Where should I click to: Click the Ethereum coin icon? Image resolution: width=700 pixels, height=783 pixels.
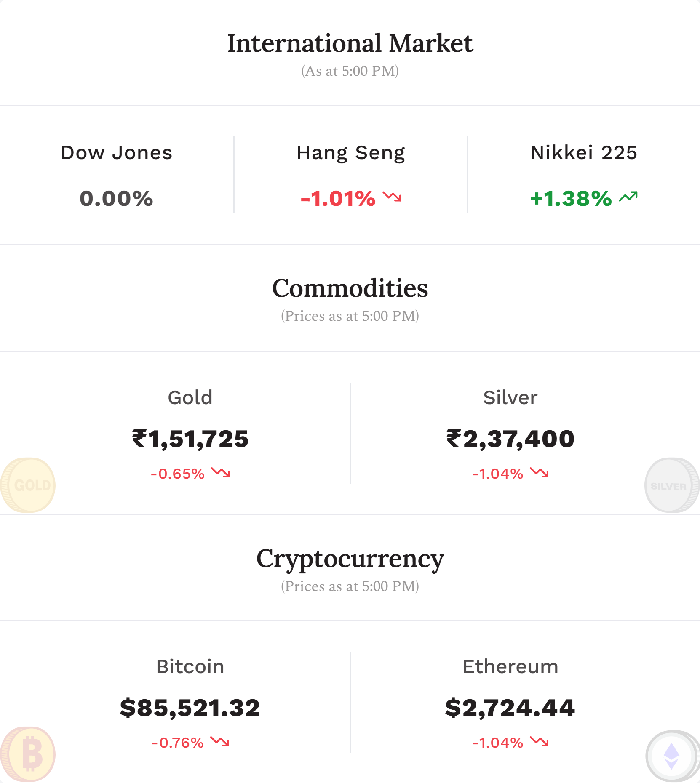[673, 756]
